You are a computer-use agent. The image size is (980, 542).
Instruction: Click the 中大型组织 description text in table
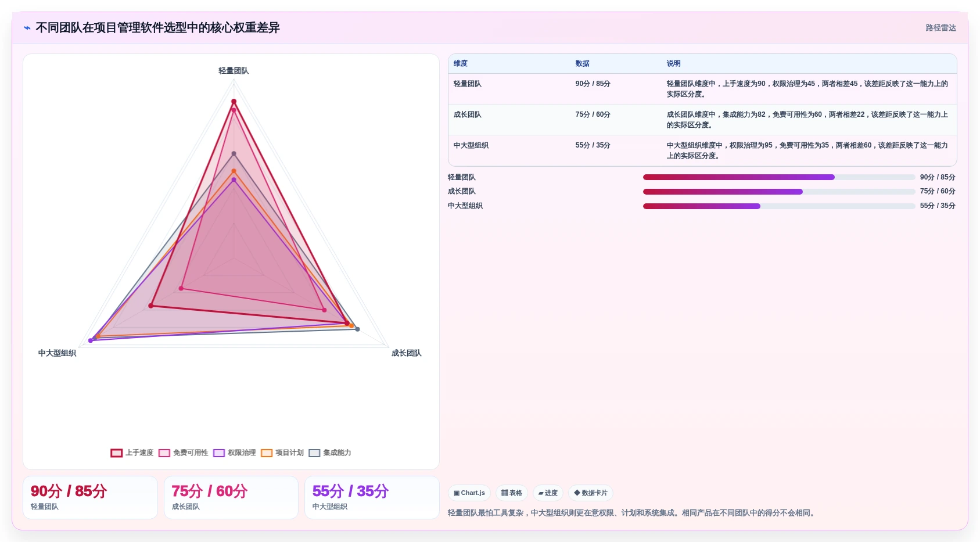point(807,150)
